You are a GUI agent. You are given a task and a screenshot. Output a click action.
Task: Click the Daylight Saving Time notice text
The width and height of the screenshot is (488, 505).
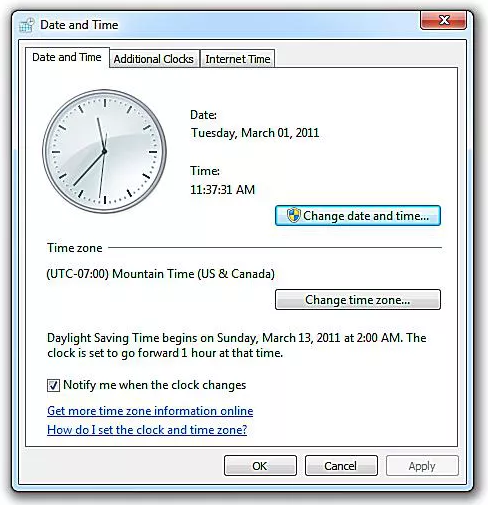click(237, 345)
